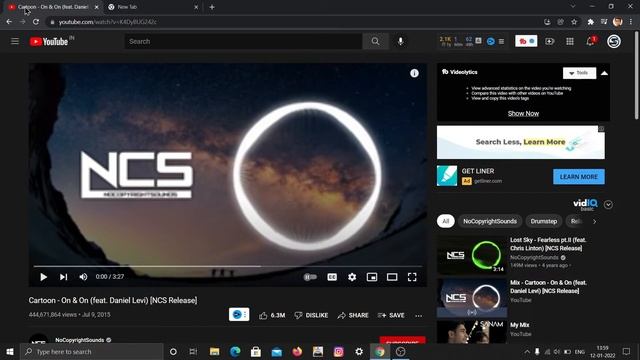
Task: Open the Videolytics Tools dropdown
Action: [579, 73]
